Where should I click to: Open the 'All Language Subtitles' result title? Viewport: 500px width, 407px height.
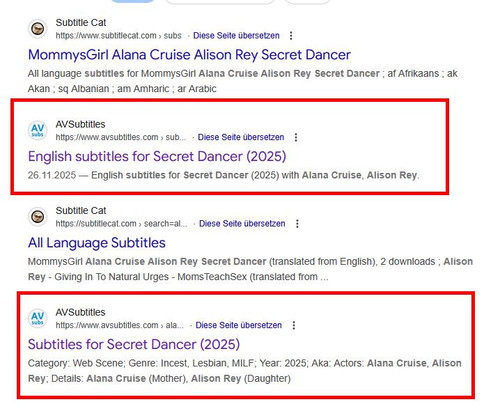pyautogui.click(x=97, y=243)
